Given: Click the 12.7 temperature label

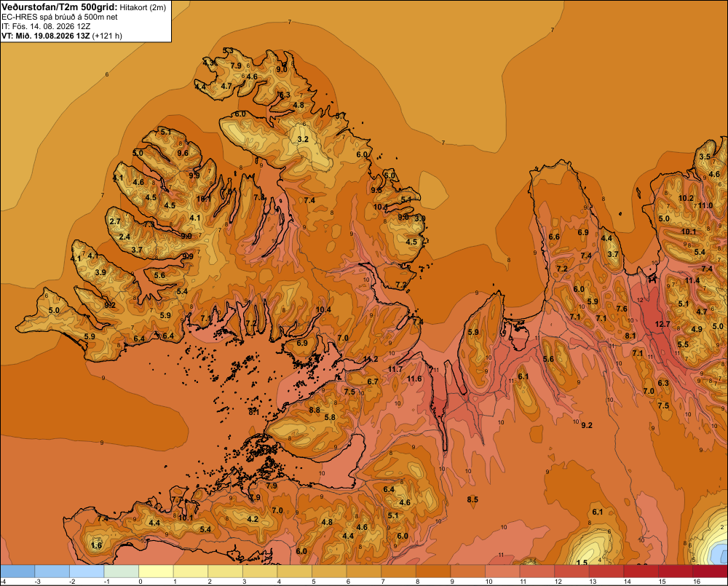Looking at the screenshot, I should pos(662,324).
